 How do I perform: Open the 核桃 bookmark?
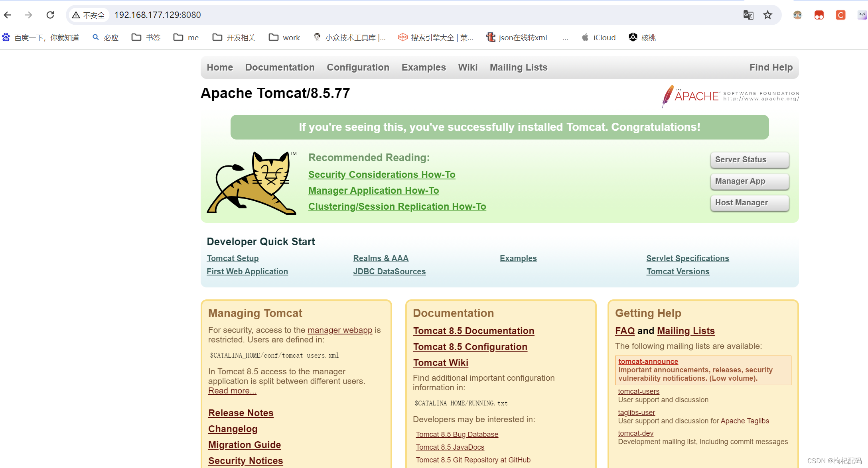tap(642, 37)
